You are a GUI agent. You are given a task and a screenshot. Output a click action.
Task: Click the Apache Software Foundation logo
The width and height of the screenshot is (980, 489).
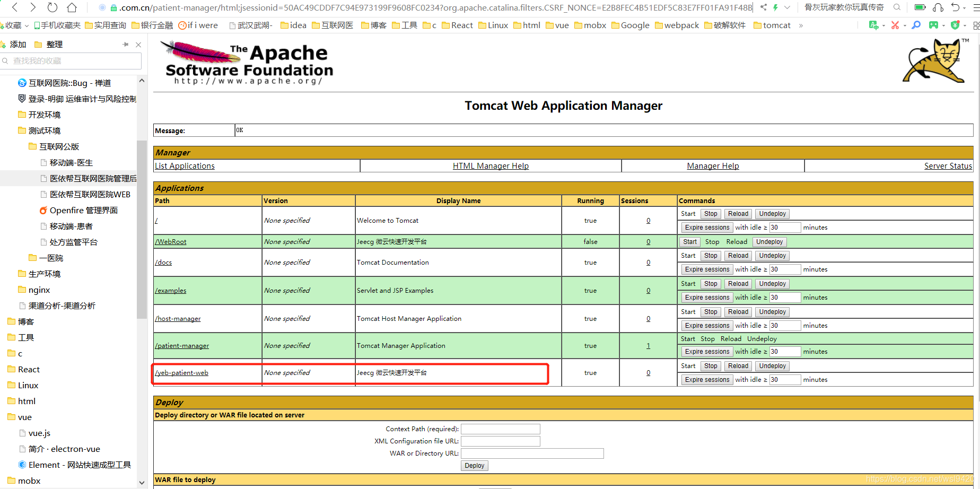pyautogui.click(x=247, y=63)
